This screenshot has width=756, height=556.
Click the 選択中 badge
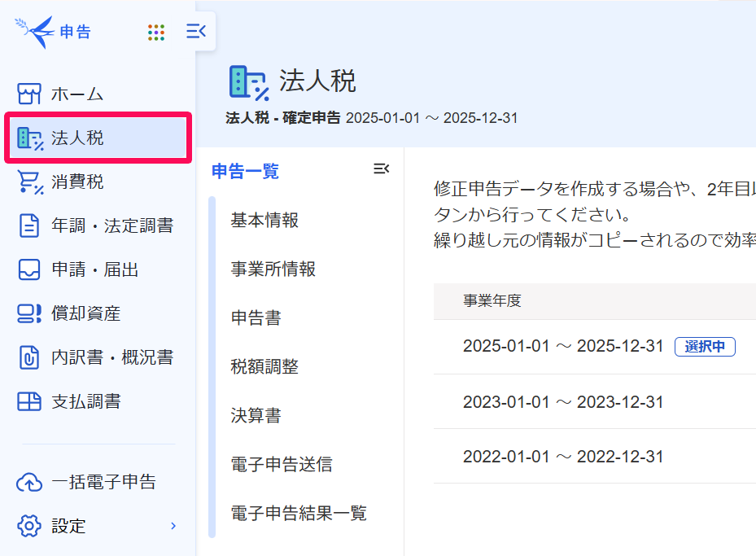pyautogui.click(x=705, y=347)
